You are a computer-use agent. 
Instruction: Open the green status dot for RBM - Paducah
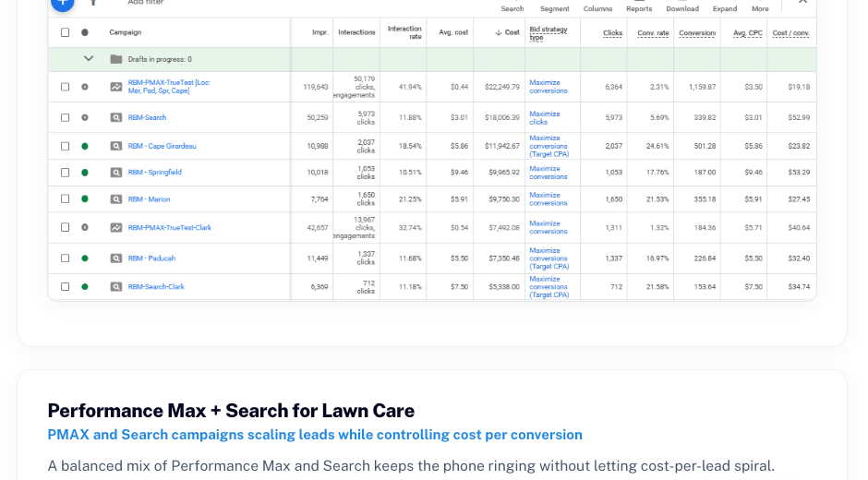pyautogui.click(x=85, y=258)
